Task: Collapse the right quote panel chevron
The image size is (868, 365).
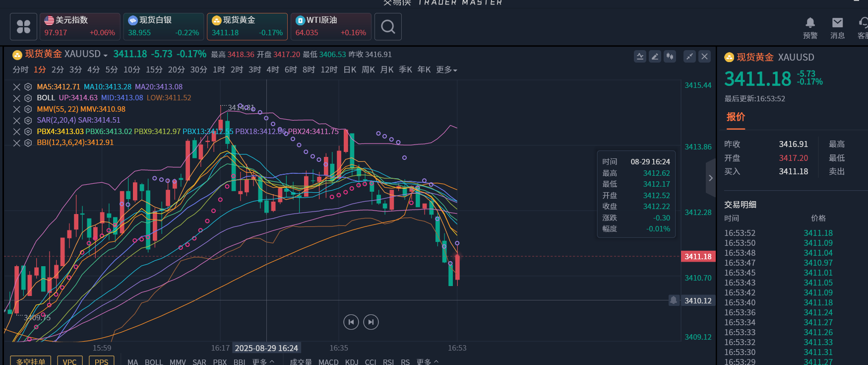Action: coord(711,178)
